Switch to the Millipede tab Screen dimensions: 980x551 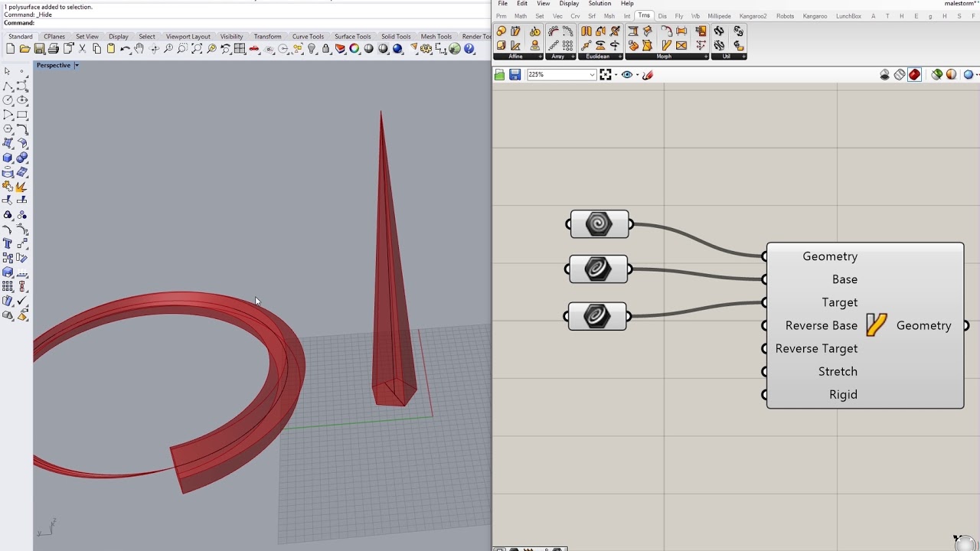tap(719, 16)
